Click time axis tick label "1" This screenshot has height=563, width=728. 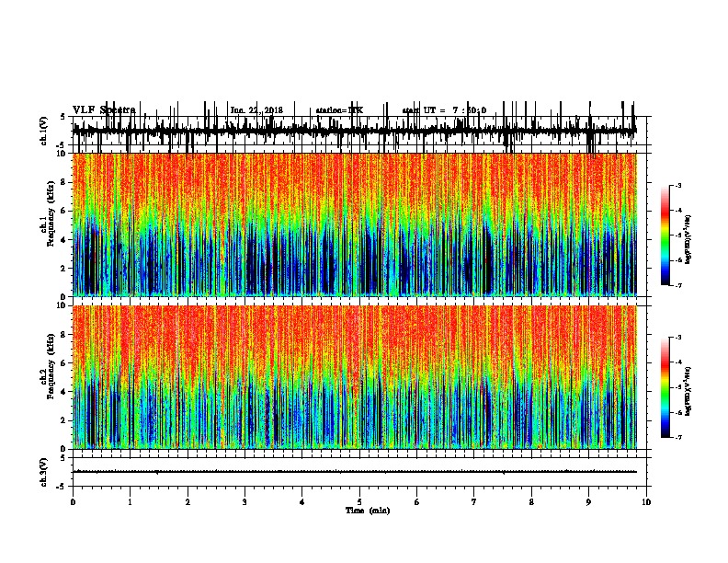pos(130,502)
